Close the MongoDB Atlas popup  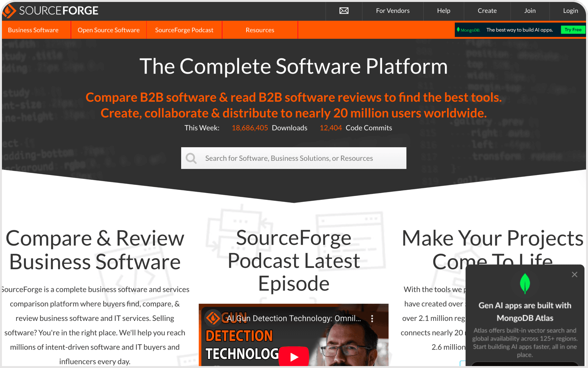pyautogui.click(x=574, y=274)
